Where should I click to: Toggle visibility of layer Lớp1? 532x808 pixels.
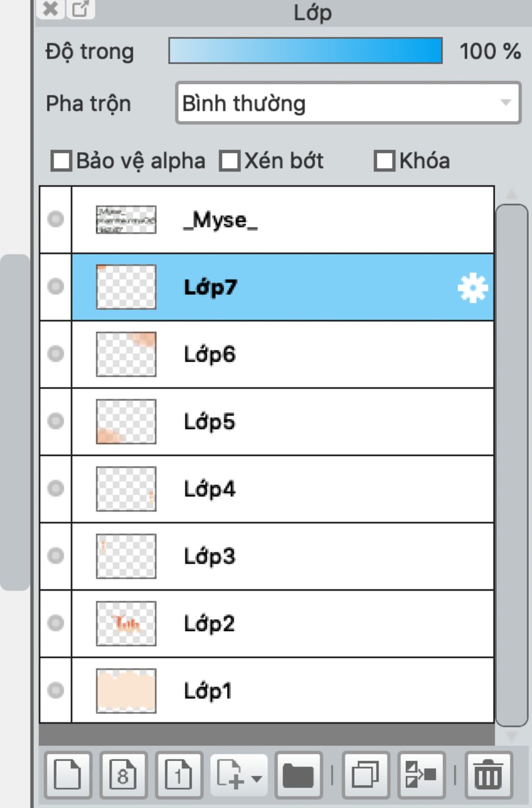tap(56, 690)
